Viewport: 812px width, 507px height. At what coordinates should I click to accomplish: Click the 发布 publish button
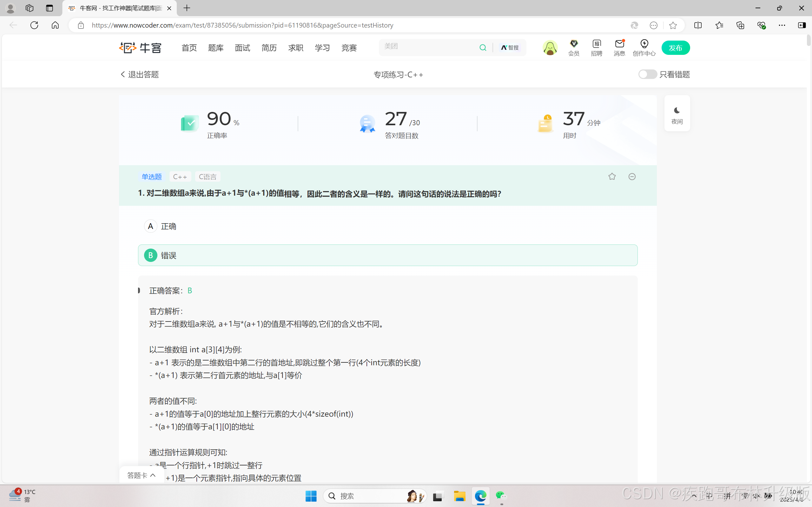coord(676,48)
